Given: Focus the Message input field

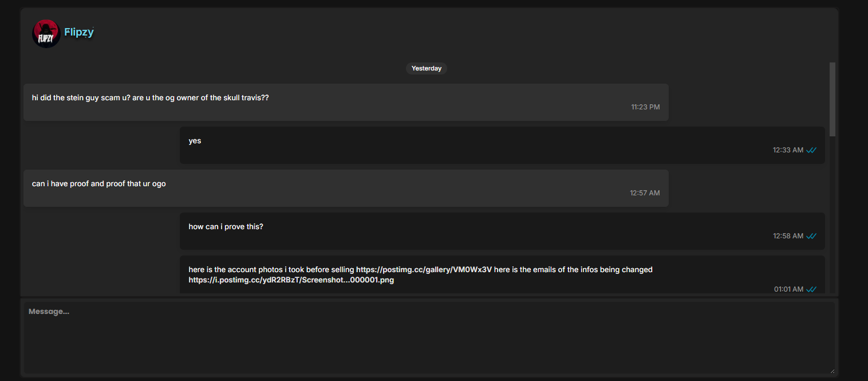Looking at the screenshot, I should (x=428, y=338).
